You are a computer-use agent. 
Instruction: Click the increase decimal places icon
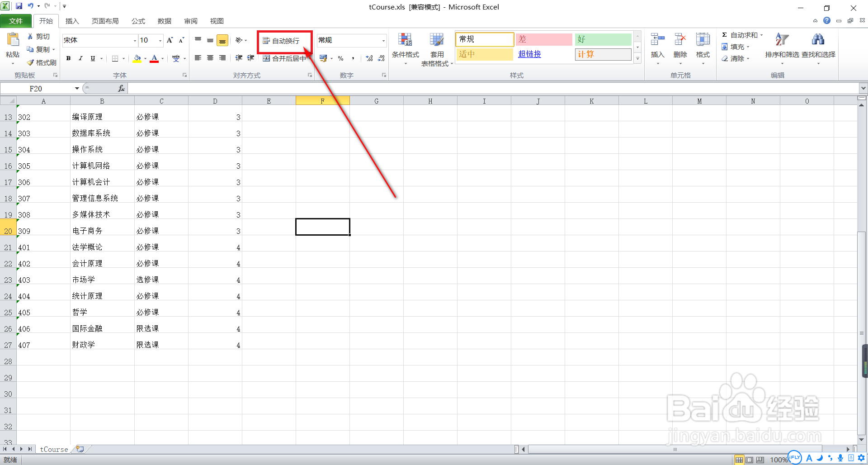tap(369, 58)
